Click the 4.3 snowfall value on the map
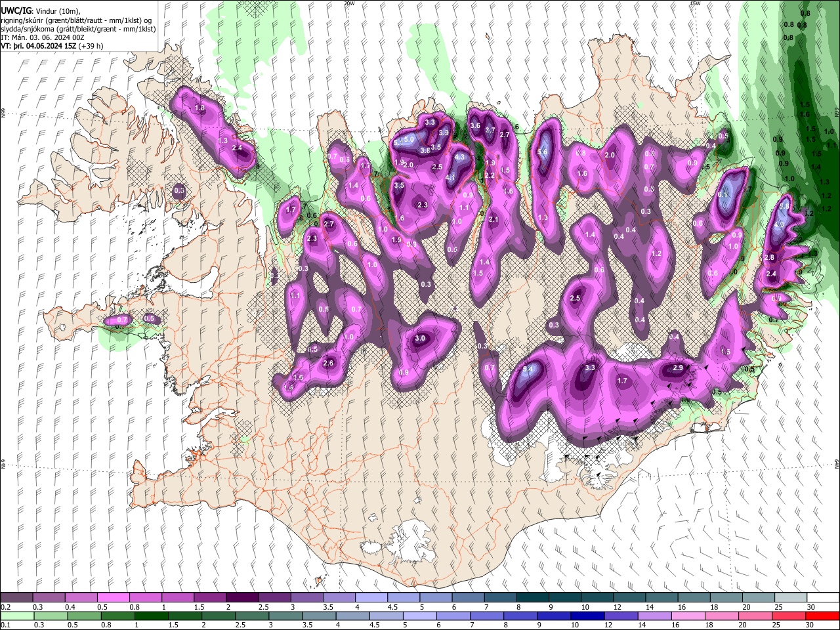 459,157
